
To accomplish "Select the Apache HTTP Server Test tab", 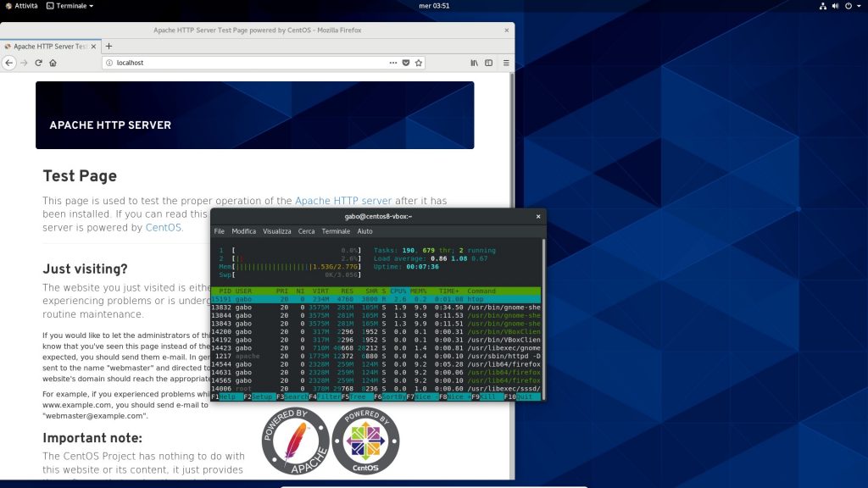I will 50,47.
